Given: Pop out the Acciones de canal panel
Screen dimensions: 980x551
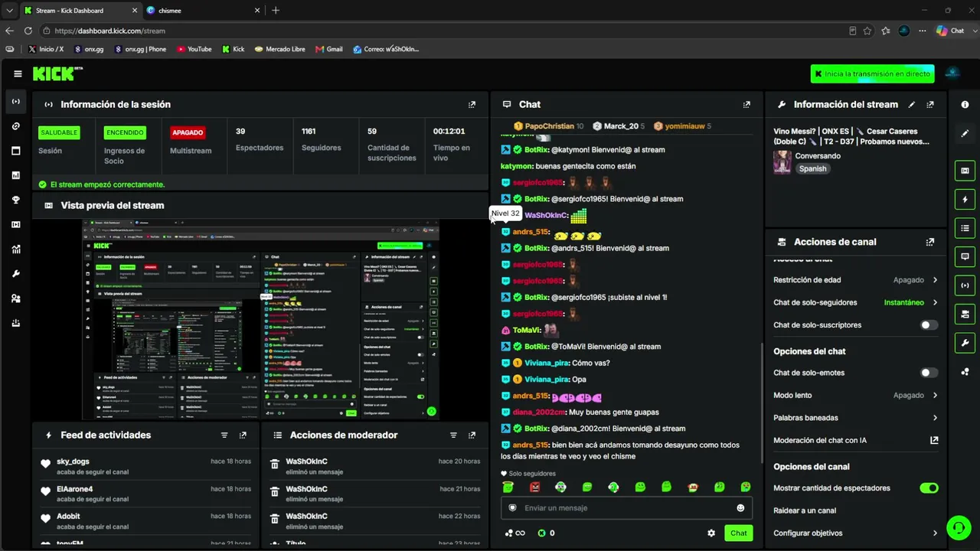Looking at the screenshot, I should [x=930, y=242].
